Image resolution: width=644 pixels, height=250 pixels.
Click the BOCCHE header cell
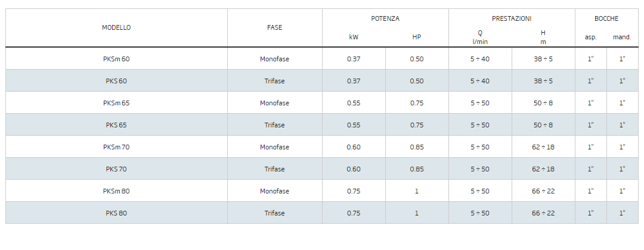(x=606, y=19)
